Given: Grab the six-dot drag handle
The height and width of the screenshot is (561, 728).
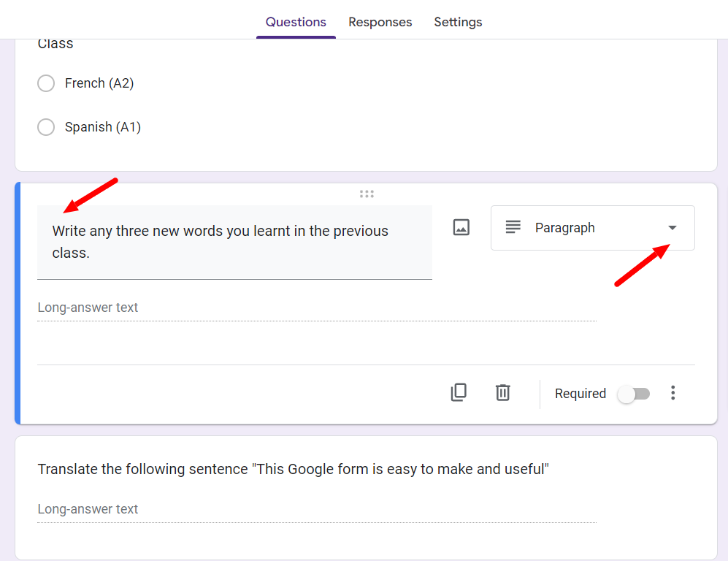Looking at the screenshot, I should tap(367, 194).
